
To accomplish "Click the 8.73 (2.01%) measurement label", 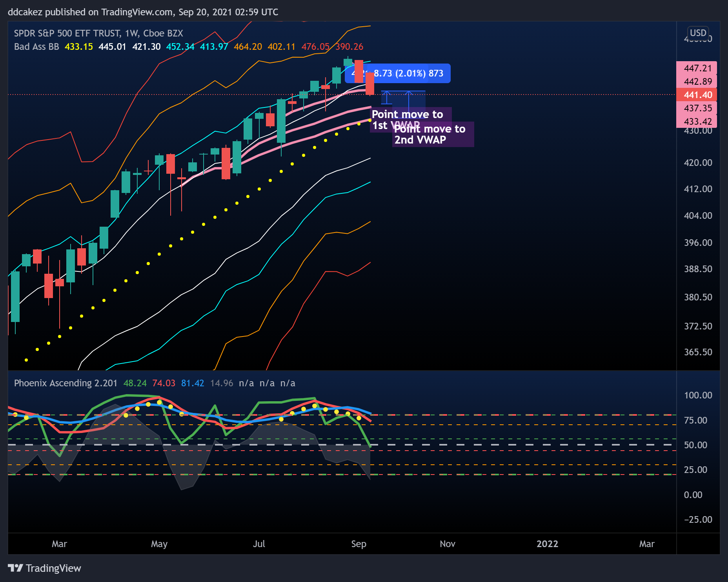I will (397, 73).
